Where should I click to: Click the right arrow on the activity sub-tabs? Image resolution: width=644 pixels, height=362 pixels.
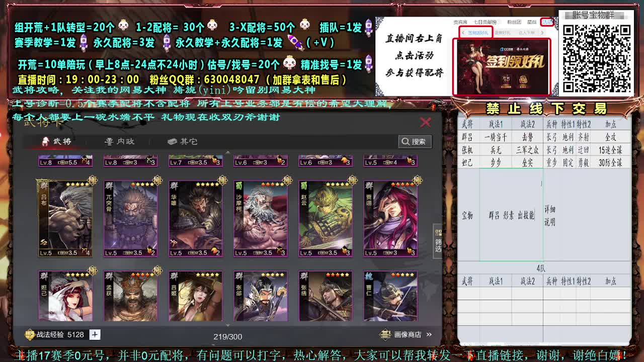[x=542, y=33]
